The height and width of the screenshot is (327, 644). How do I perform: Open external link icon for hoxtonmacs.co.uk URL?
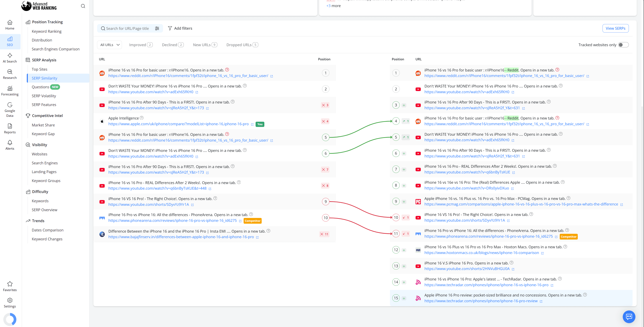pos(542,253)
